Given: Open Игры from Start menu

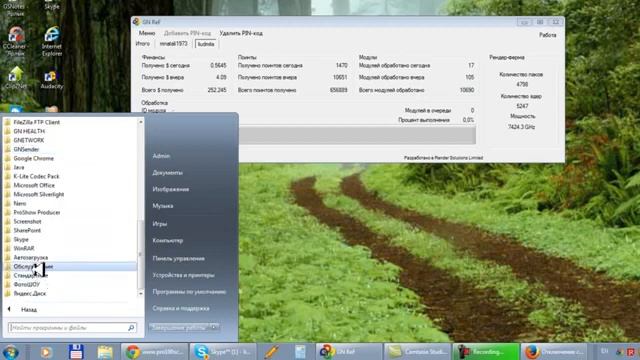Looking at the screenshot, I should pos(160,224).
